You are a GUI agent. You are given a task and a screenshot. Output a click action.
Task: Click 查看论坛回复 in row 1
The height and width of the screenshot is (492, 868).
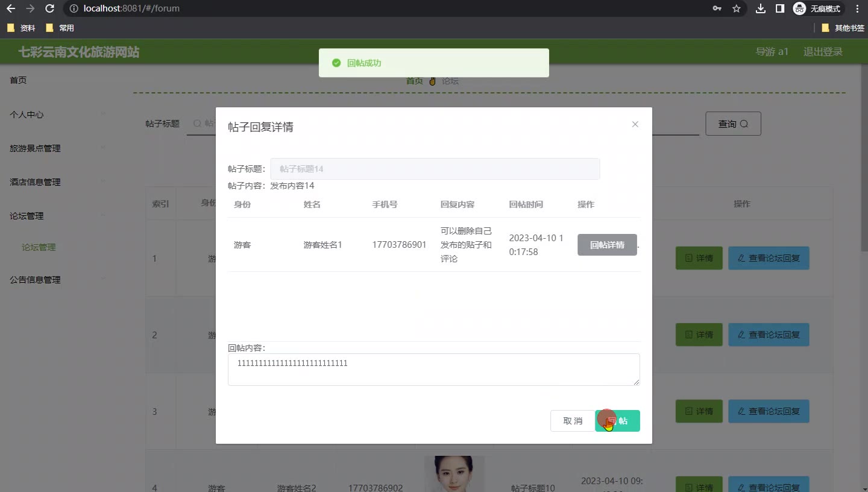[769, 258]
